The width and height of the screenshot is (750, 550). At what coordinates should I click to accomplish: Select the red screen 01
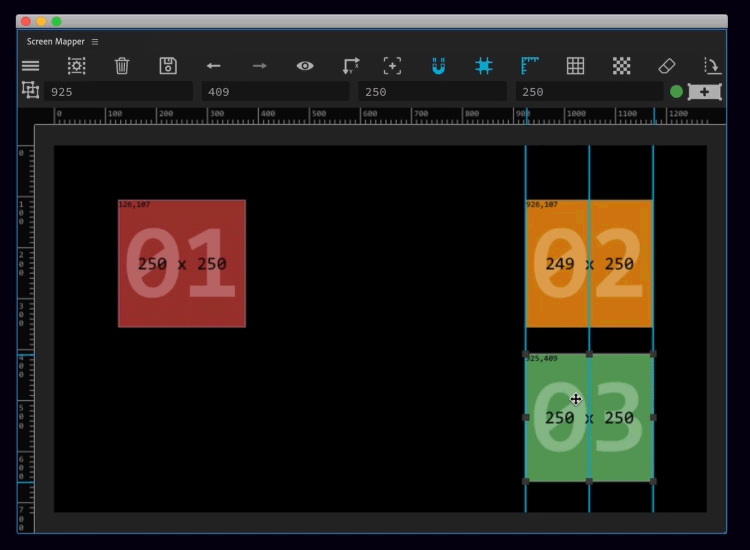click(x=182, y=264)
